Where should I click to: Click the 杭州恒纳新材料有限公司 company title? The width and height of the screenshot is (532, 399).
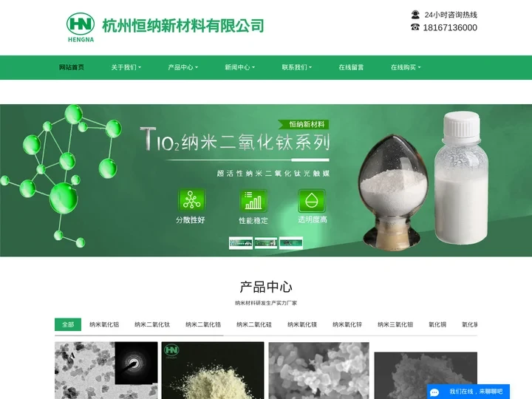pyautogui.click(x=183, y=26)
